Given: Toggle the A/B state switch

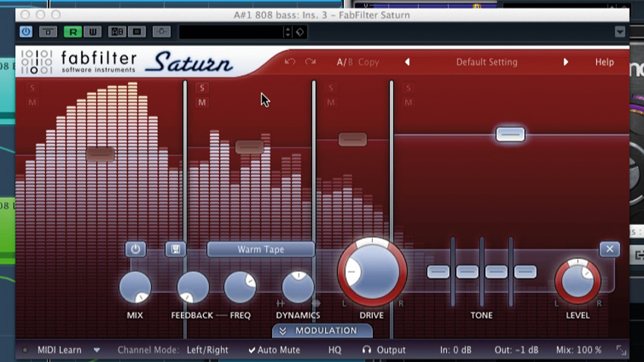Looking at the screenshot, I should 345,62.
